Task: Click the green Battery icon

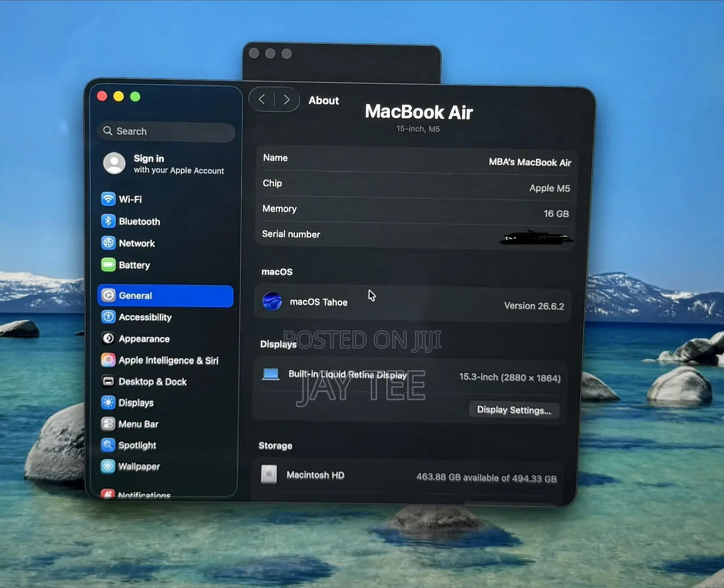Action: (108, 265)
